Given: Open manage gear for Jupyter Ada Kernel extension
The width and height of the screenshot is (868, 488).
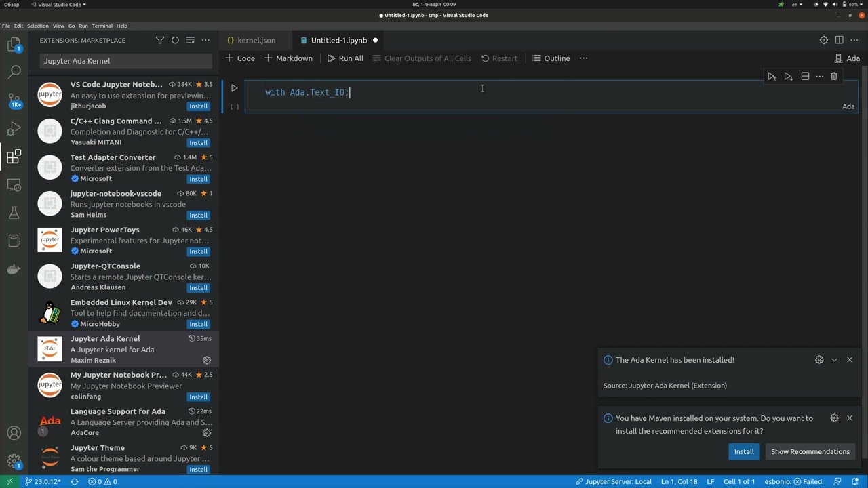Looking at the screenshot, I should [x=207, y=361].
